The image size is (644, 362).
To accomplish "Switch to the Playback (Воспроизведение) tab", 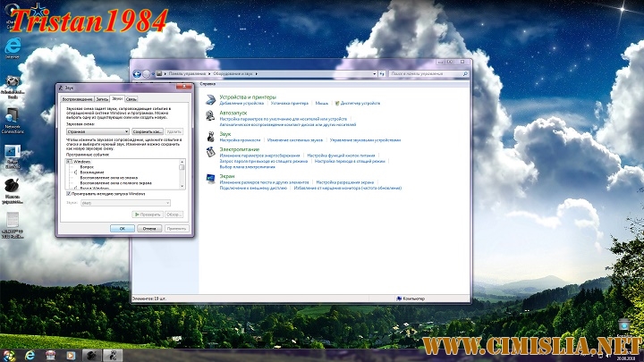I will pos(76,98).
